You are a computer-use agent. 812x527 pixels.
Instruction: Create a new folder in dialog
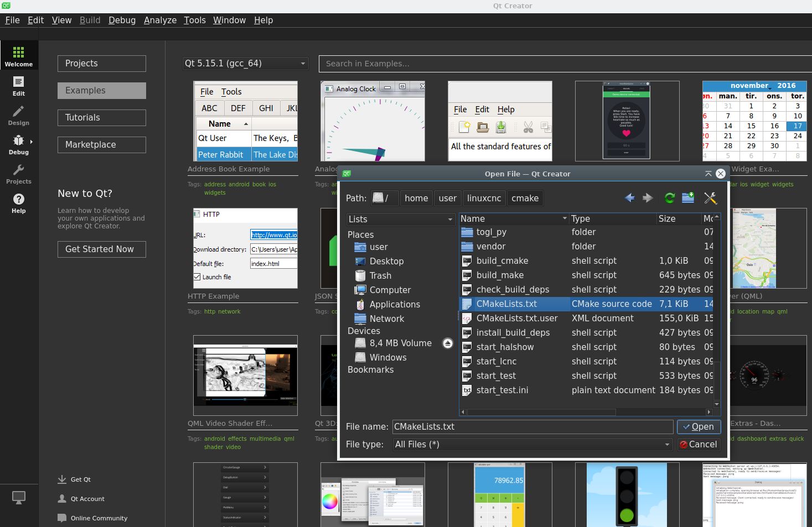[688, 198]
